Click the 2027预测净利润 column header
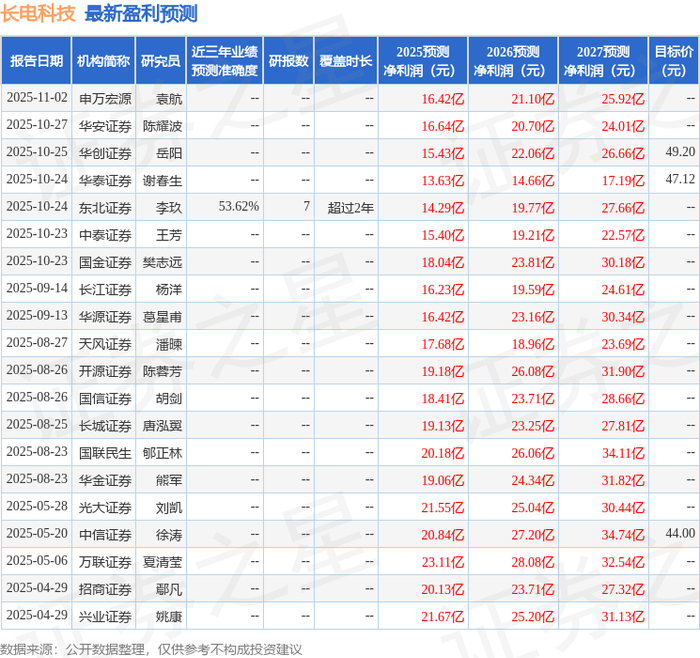 (603, 61)
